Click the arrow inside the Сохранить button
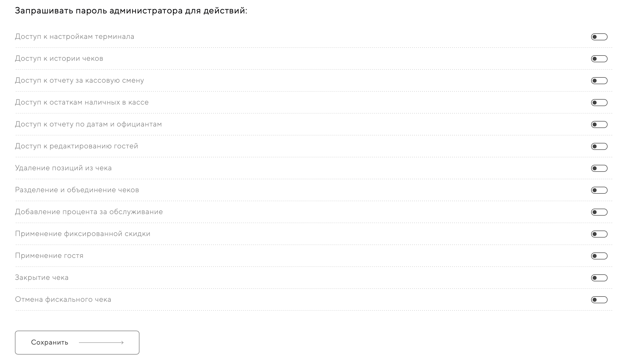 point(101,343)
